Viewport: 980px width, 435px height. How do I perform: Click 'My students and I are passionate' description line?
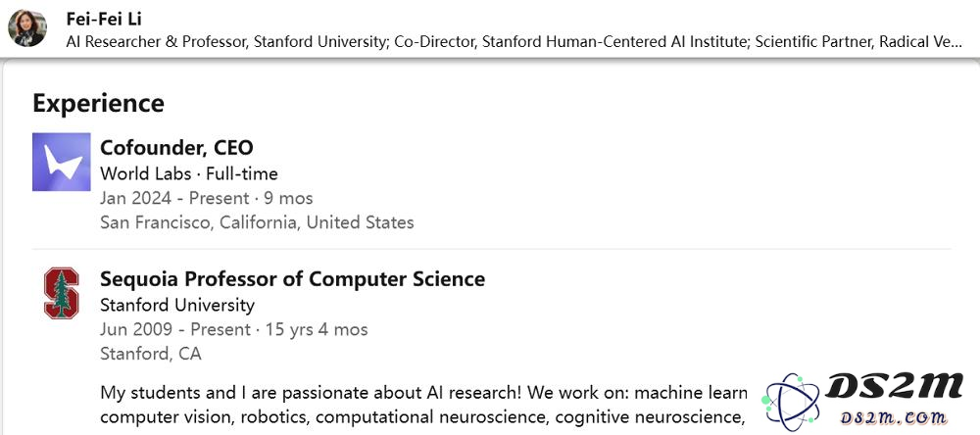pyautogui.click(x=423, y=393)
